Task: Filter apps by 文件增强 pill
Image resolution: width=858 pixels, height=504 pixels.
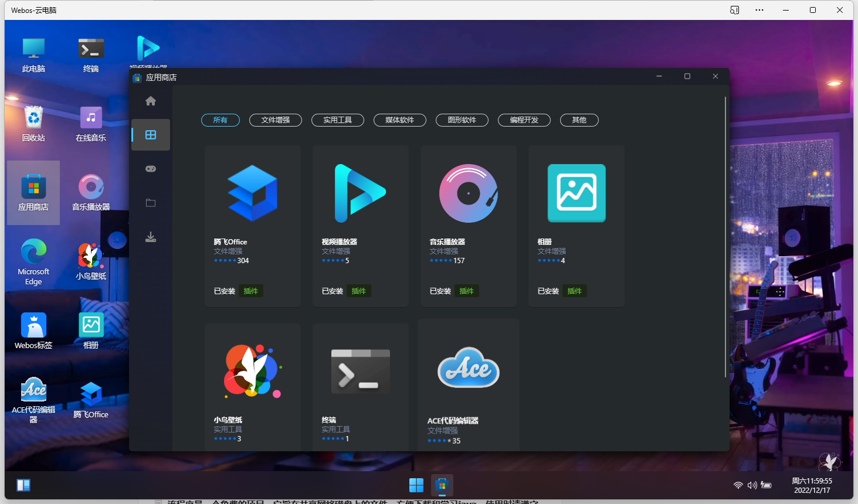Action: click(x=276, y=120)
